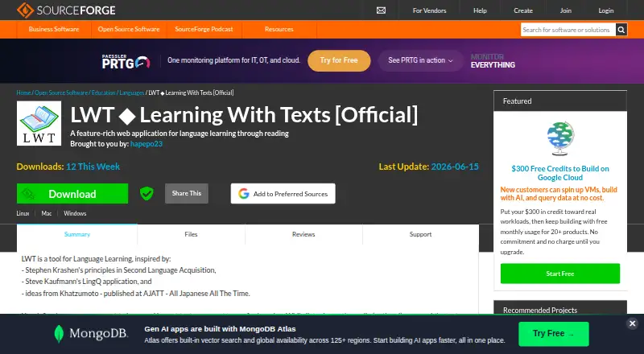This screenshot has width=644, height=354.
Task: Go to Home breadcrumb link
Action: (24, 93)
